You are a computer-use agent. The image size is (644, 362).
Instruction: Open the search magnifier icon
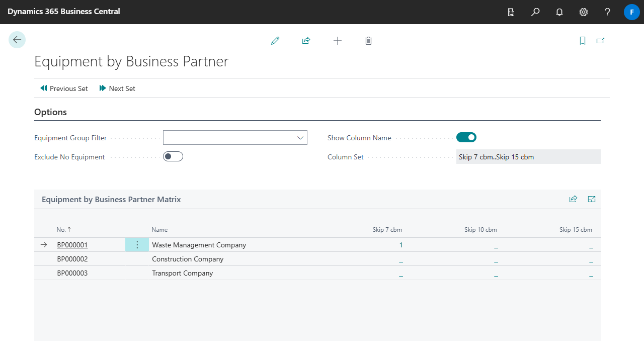pos(535,12)
